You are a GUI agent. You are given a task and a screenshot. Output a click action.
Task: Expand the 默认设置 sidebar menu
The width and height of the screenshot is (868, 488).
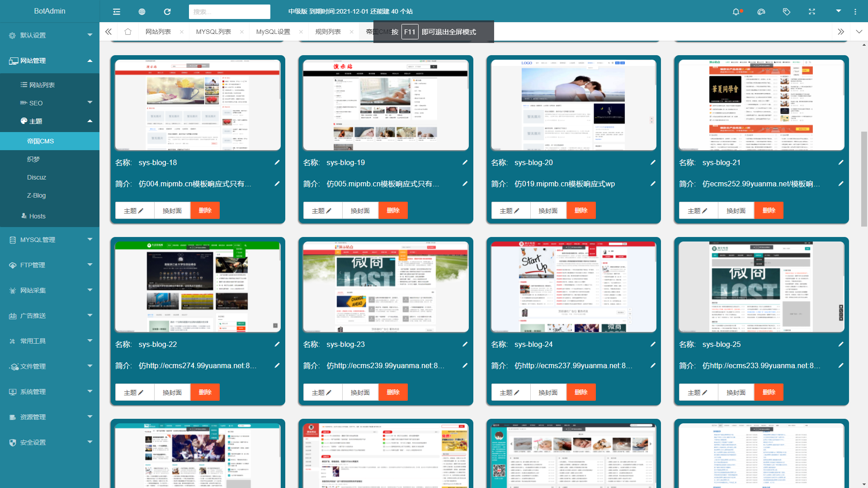[50, 35]
